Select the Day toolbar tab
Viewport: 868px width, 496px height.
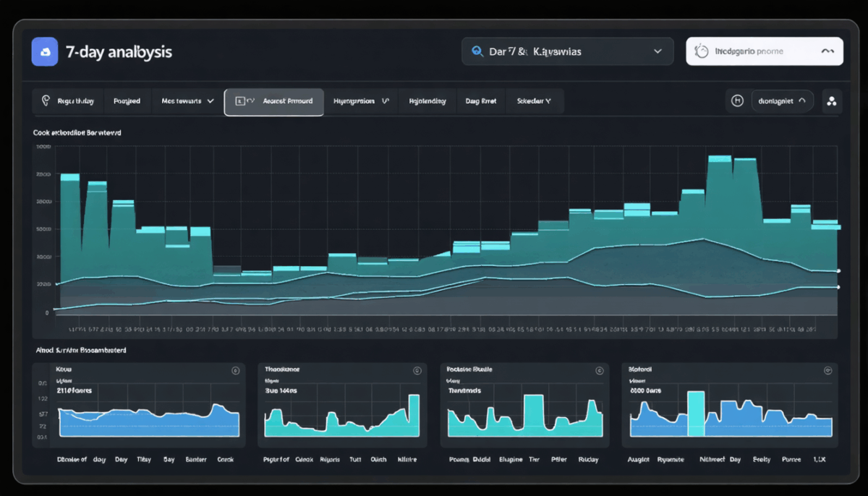pos(481,101)
